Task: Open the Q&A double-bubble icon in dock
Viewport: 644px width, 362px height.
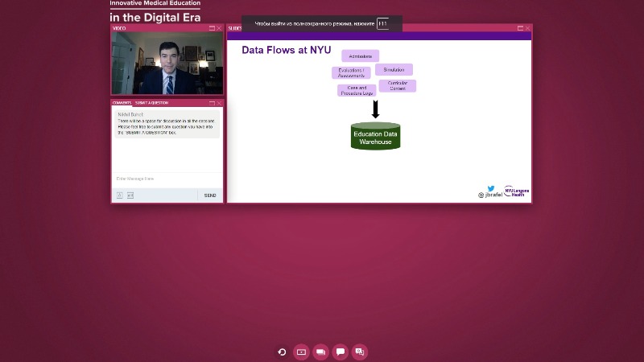Action: coord(360,352)
